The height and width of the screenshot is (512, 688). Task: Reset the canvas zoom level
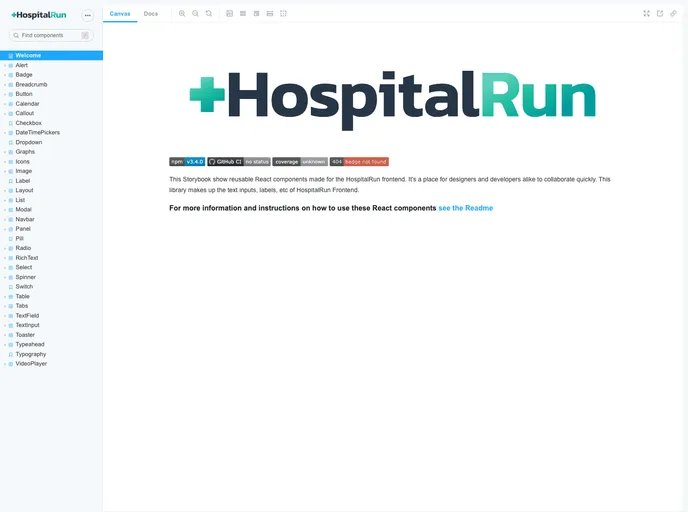click(209, 14)
